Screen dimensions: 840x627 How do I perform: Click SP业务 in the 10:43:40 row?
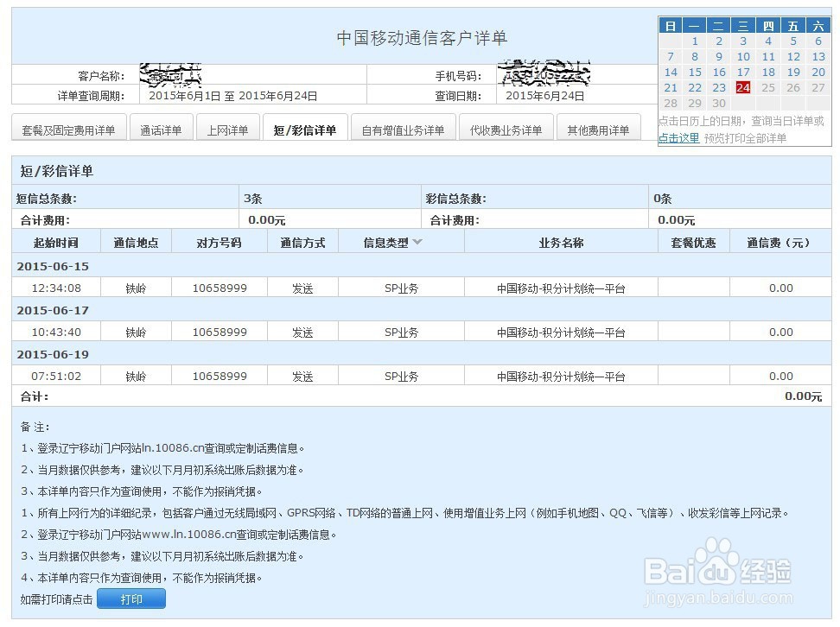point(401,332)
